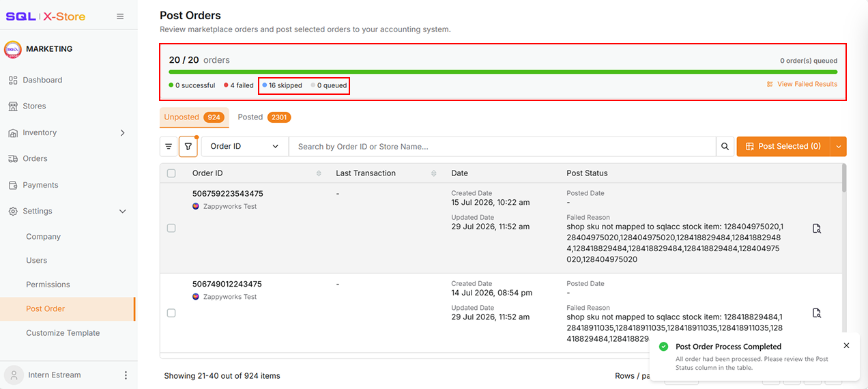Click SQL X-Store logo
The height and width of the screenshot is (389, 868).
46,16
